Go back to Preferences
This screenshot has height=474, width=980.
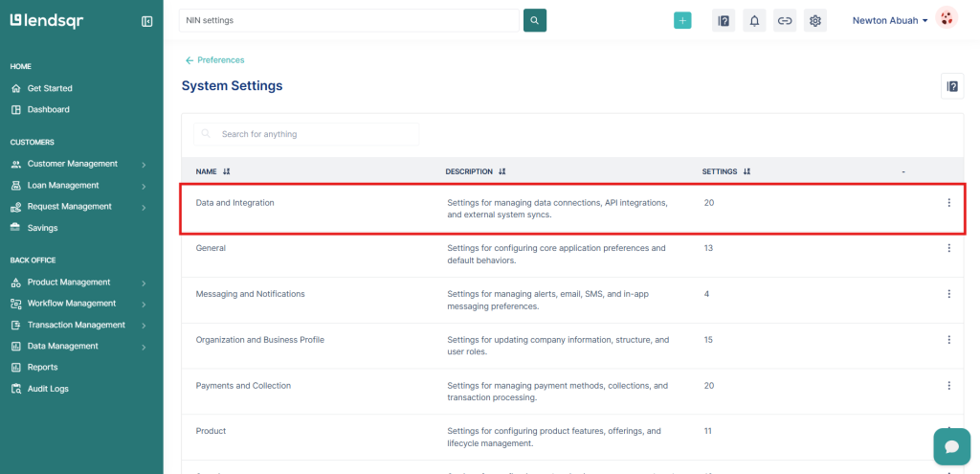click(215, 60)
